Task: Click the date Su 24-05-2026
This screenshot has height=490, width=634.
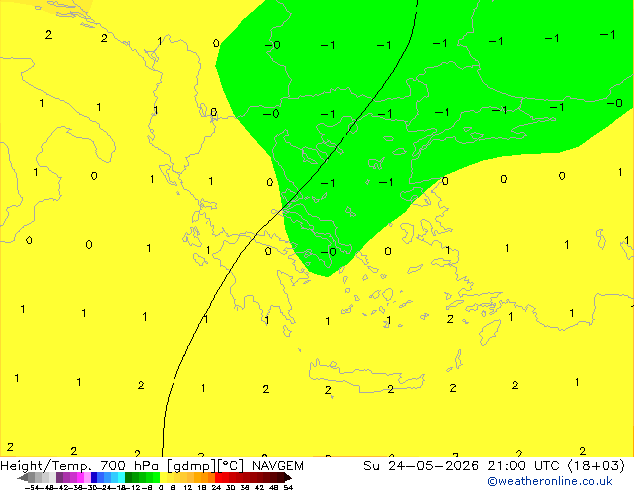Action: pyautogui.click(x=421, y=466)
